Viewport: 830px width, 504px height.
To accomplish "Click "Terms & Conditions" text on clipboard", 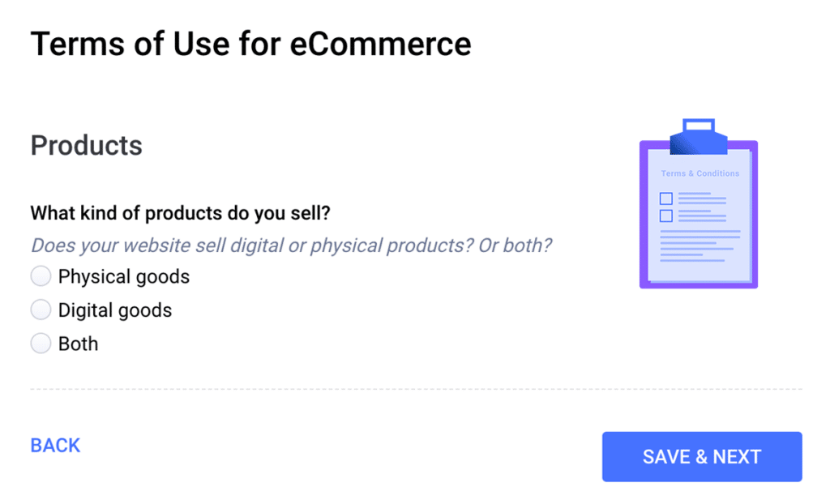I will (x=700, y=173).
